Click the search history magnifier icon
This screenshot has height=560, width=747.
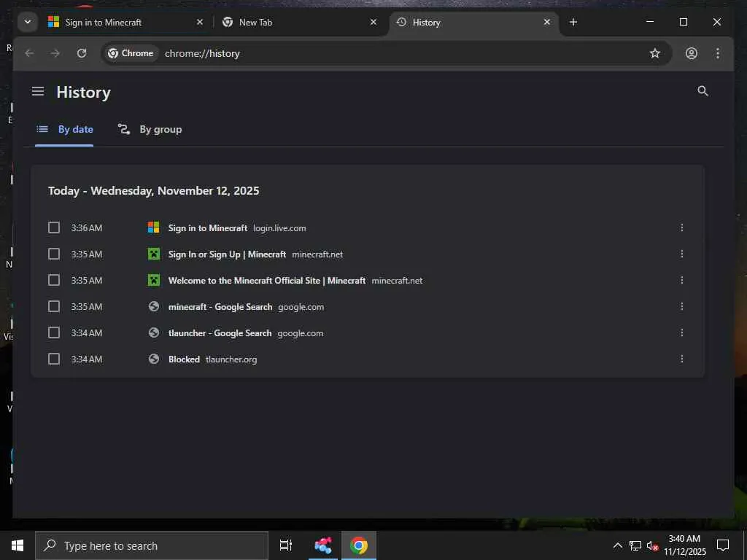coord(703,91)
